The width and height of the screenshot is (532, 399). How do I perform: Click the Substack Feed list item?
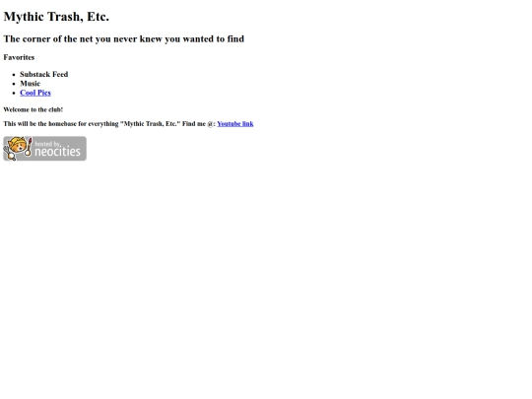click(44, 74)
